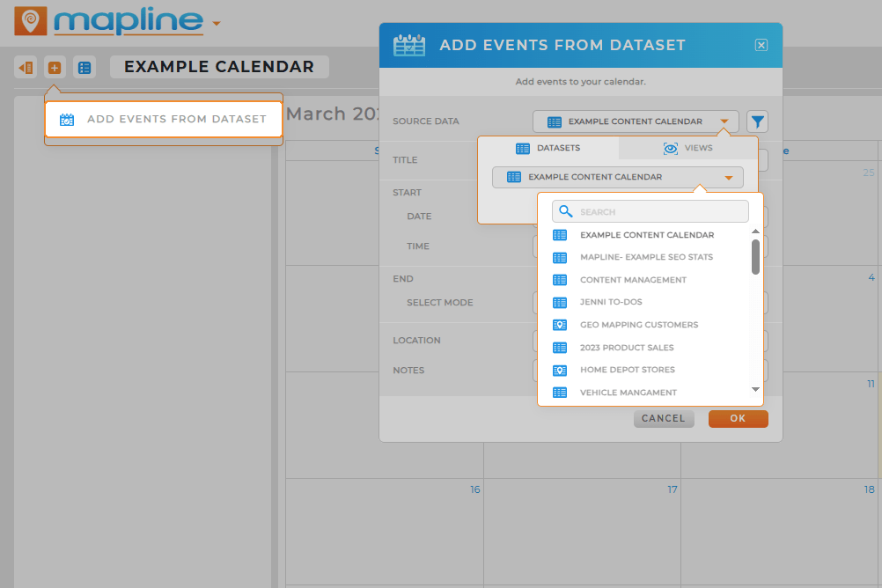Click the icon beside Geo Mapping Customers
Screen dimensions: 882x588
[x=560, y=325]
